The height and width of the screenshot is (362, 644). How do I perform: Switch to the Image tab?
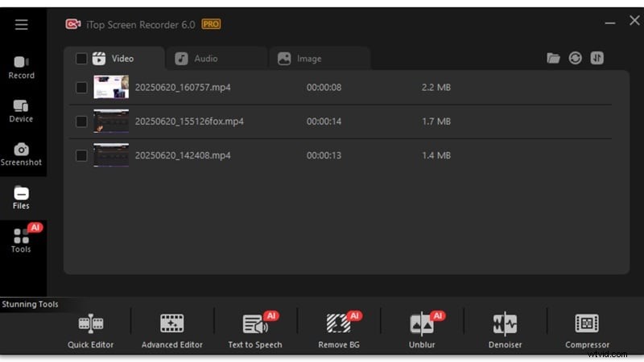point(320,59)
